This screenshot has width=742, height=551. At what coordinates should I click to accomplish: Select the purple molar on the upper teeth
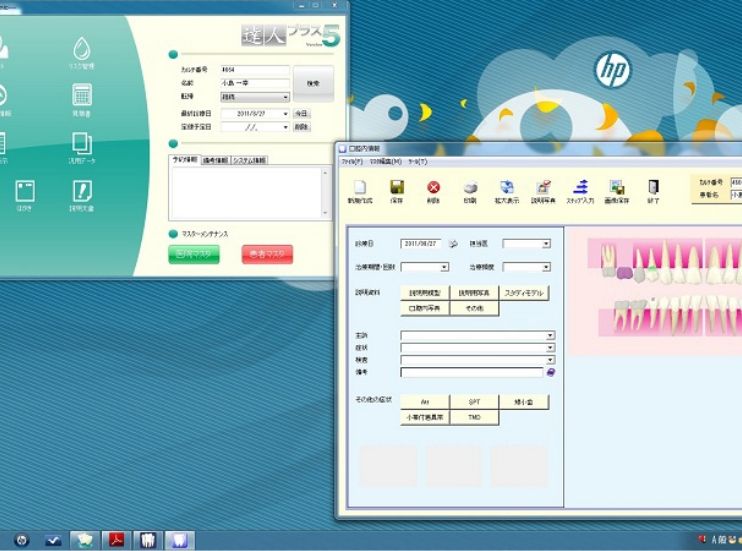coord(625,273)
